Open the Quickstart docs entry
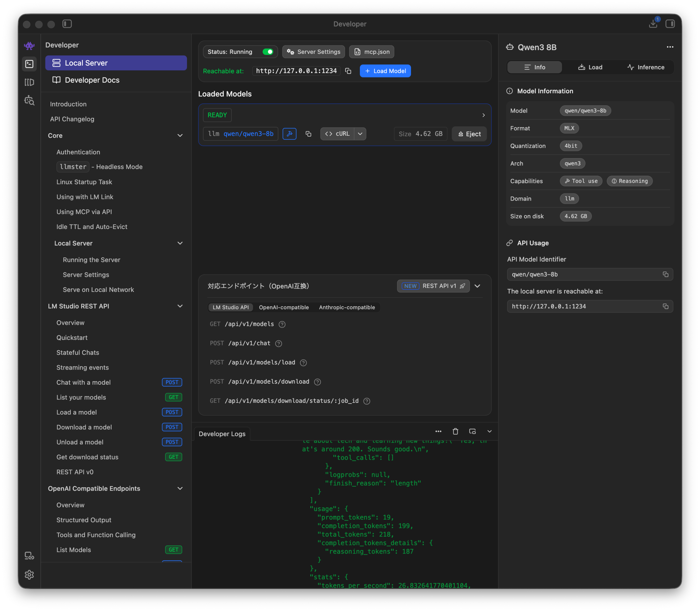The height and width of the screenshot is (611, 700). (x=72, y=338)
